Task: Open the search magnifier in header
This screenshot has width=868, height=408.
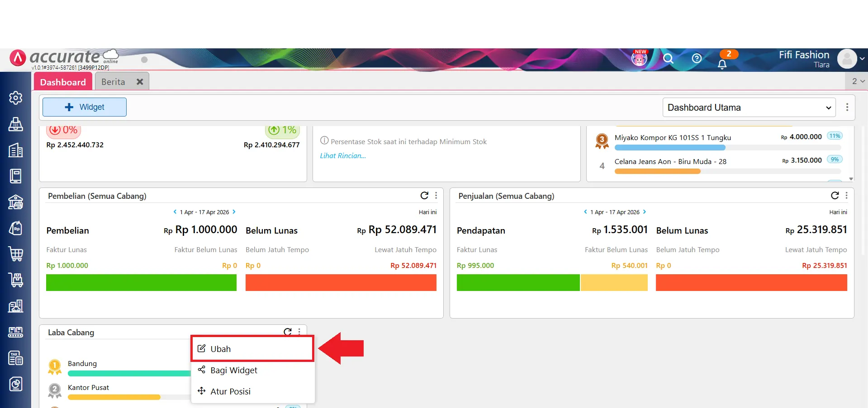Action: (x=668, y=58)
